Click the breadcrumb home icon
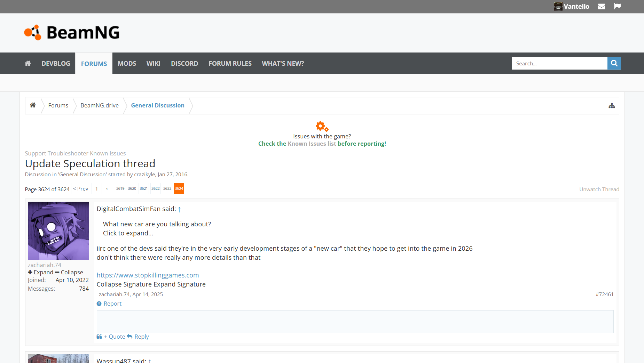644x363 pixels. tap(33, 105)
